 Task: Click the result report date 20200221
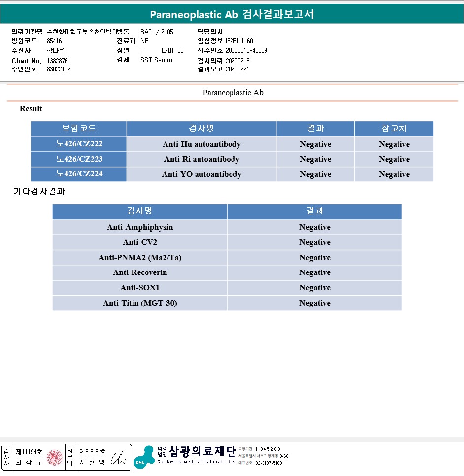(x=237, y=69)
